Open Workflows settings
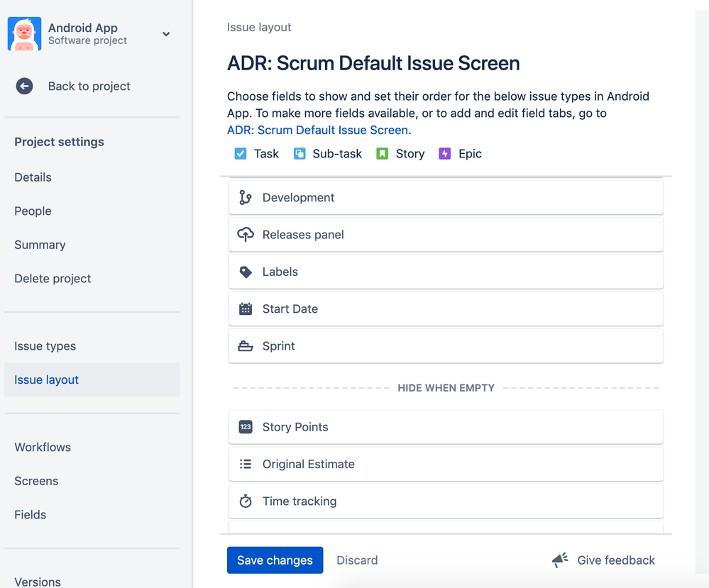709x588 pixels. tap(43, 447)
